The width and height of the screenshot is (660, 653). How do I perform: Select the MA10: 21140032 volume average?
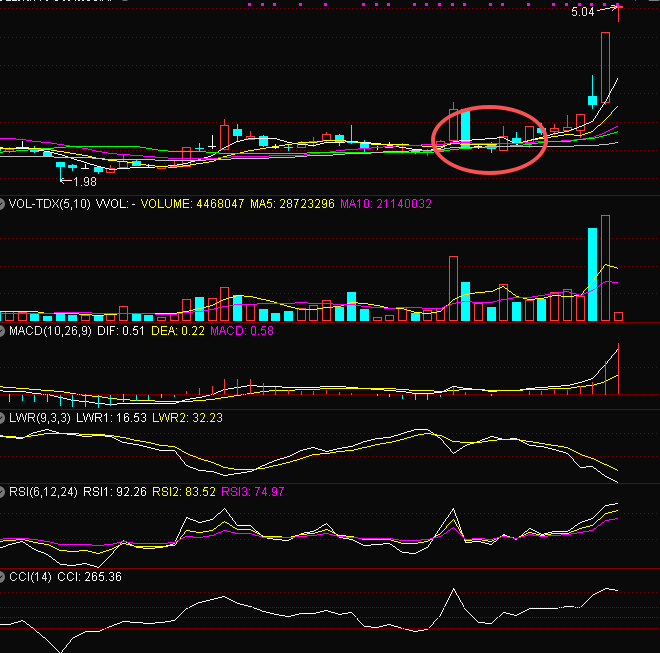[x=386, y=204]
